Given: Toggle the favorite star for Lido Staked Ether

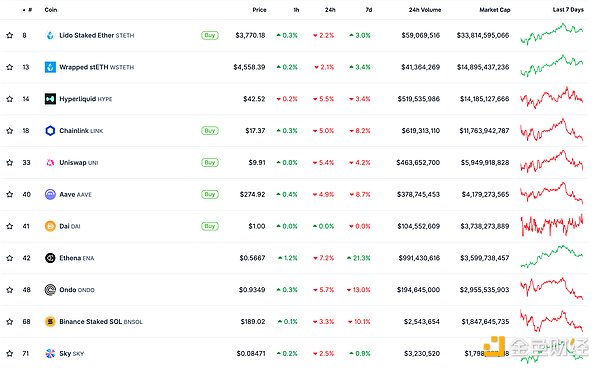Looking at the screenshot, I should pos(10,35).
